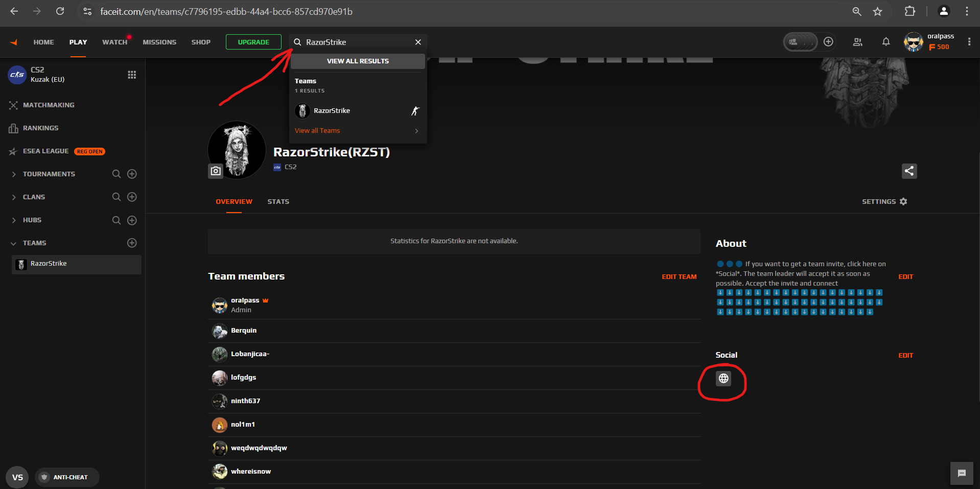This screenshot has width=980, height=489.
Task: Open Matchmaking in the sidebar
Action: pyautogui.click(x=49, y=105)
